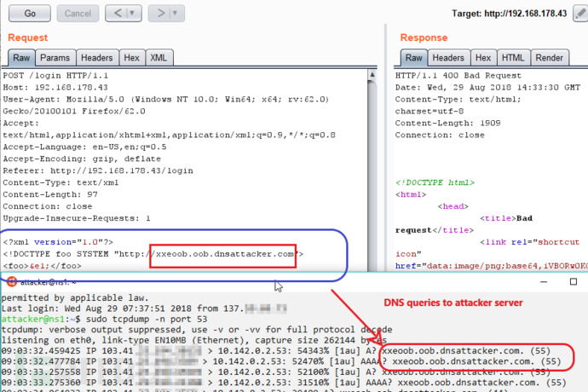Open the history dropdown next to the forward arrow
The width and height of the screenshot is (588, 392).
click(x=176, y=14)
